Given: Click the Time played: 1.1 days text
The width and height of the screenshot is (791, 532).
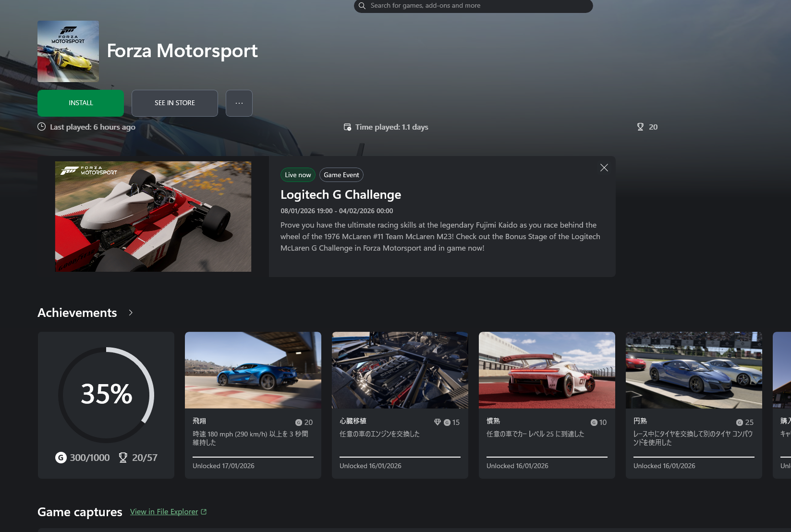Looking at the screenshot, I should click(392, 127).
